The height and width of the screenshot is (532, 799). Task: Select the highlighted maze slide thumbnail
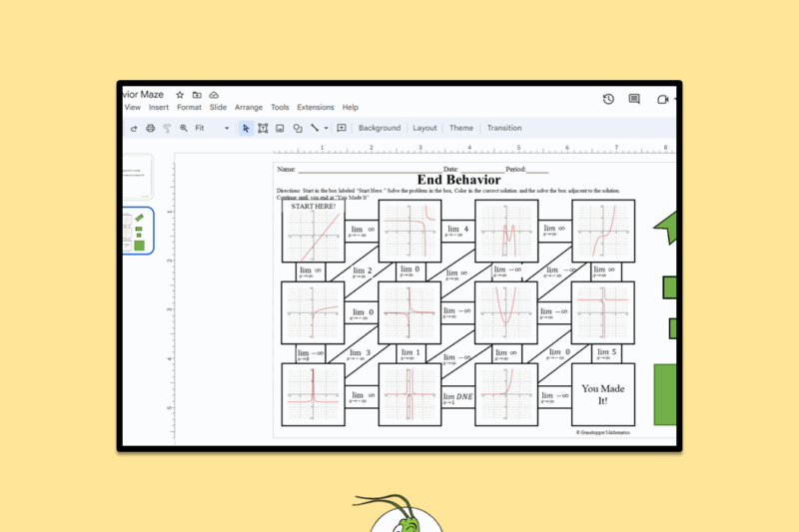click(138, 232)
